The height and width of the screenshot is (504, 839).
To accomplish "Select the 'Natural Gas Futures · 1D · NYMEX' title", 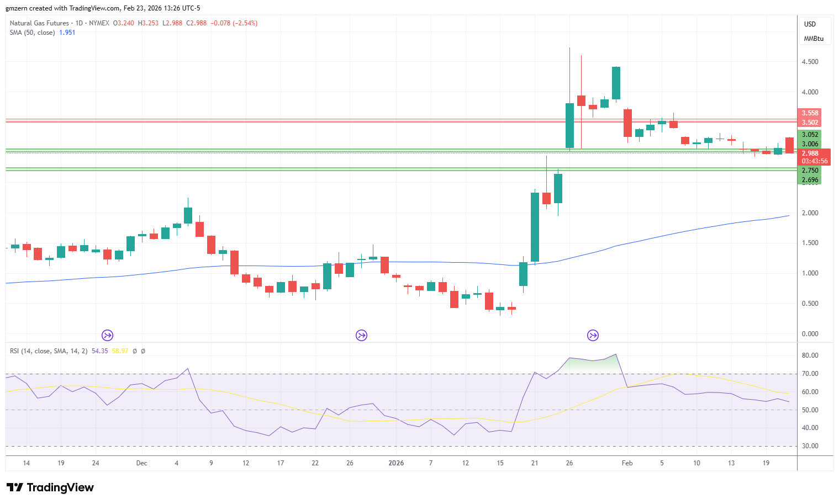I will [x=60, y=23].
